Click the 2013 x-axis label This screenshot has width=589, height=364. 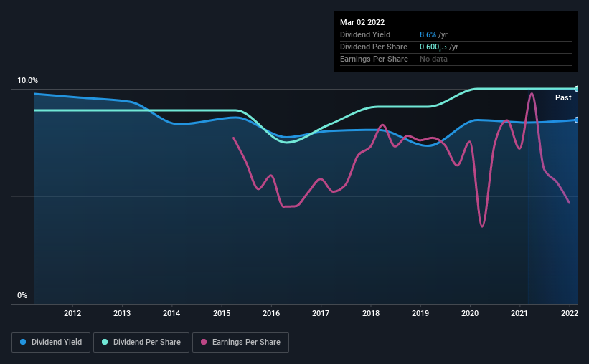click(122, 313)
